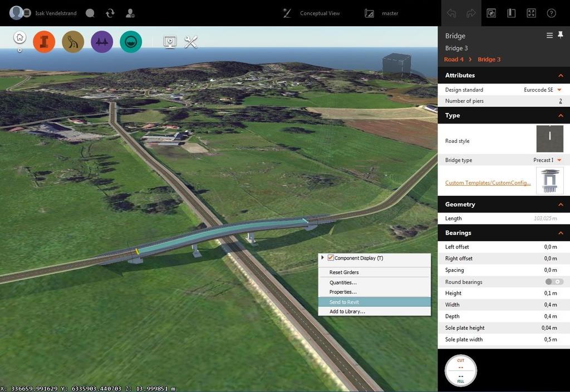Open the Custom Templates/CustomConfig link
This screenshot has width=570, height=392.
point(488,182)
